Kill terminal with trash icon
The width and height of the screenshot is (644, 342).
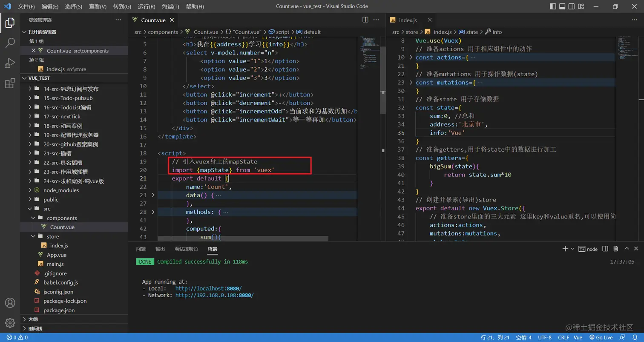[615, 249]
